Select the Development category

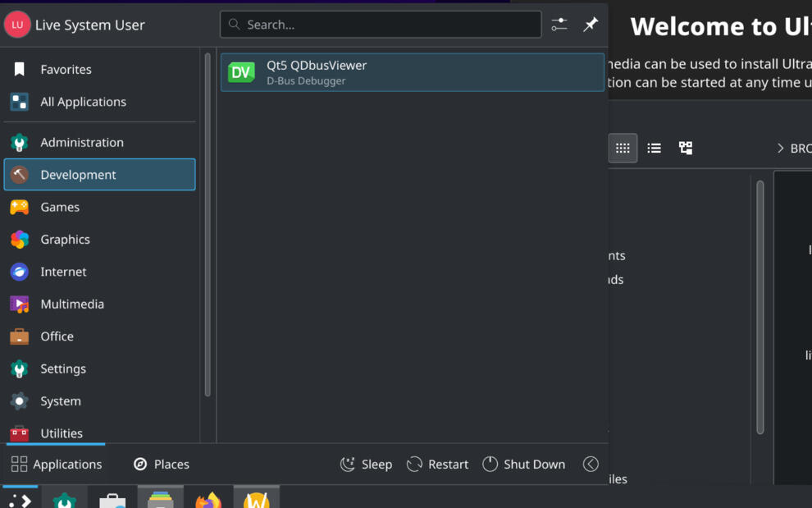(x=99, y=175)
